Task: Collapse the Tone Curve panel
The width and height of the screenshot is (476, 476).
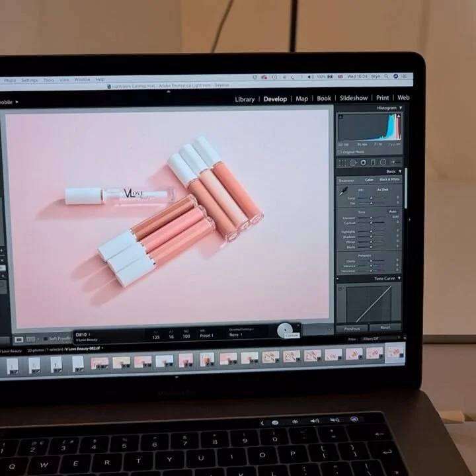Action: (x=399, y=278)
